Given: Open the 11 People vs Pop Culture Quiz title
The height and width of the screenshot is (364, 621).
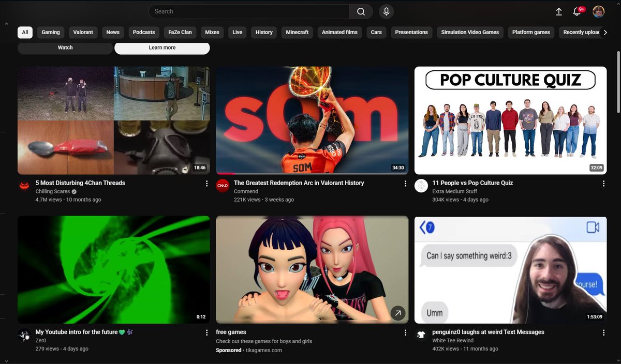Looking at the screenshot, I should pos(472,183).
